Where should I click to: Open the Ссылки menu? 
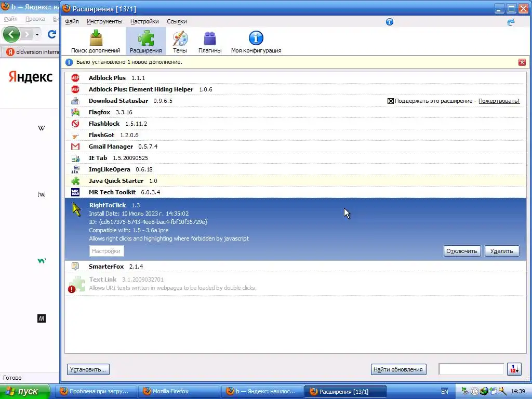tap(177, 21)
